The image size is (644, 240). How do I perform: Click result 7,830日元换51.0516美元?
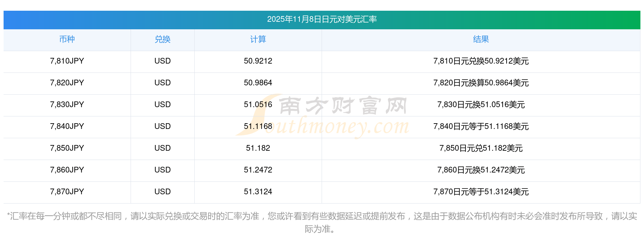(x=481, y=105)
